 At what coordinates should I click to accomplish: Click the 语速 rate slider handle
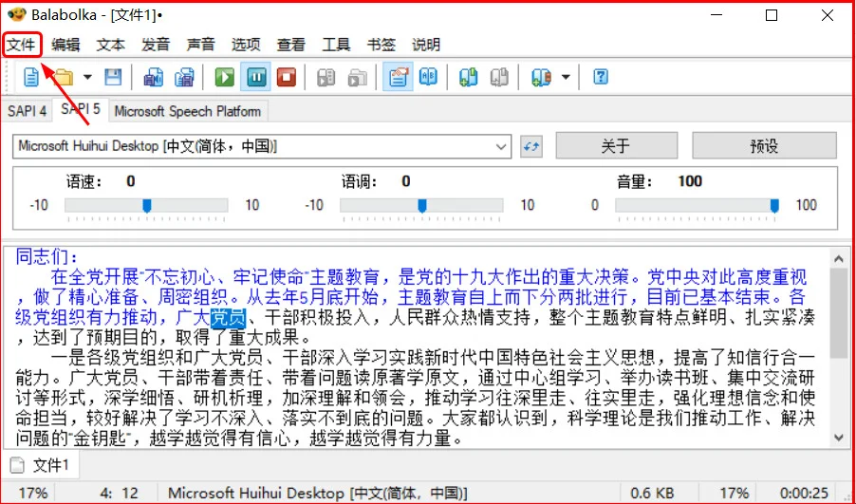pos(147,206)
